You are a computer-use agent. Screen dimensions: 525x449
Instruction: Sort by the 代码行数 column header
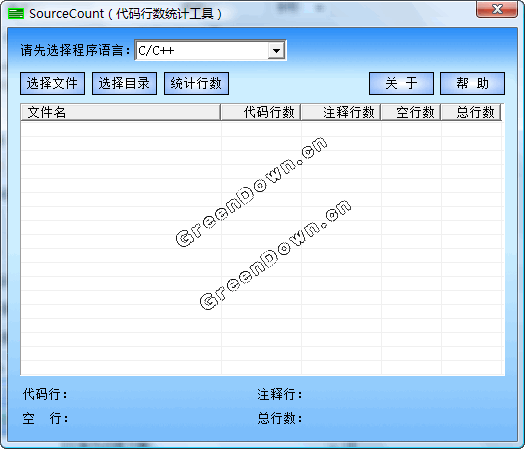[x=261, y=112]
